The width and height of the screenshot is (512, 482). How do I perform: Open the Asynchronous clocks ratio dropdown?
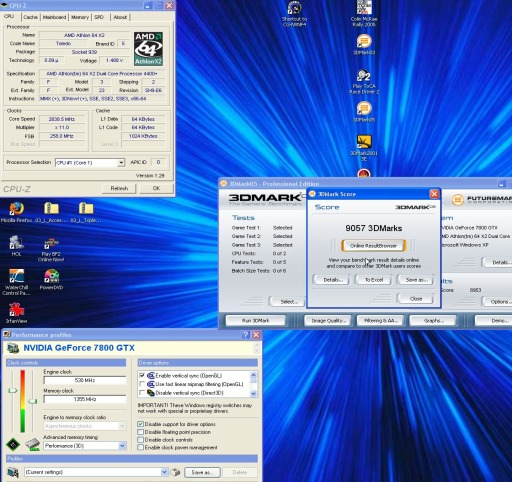click(122, 426)
